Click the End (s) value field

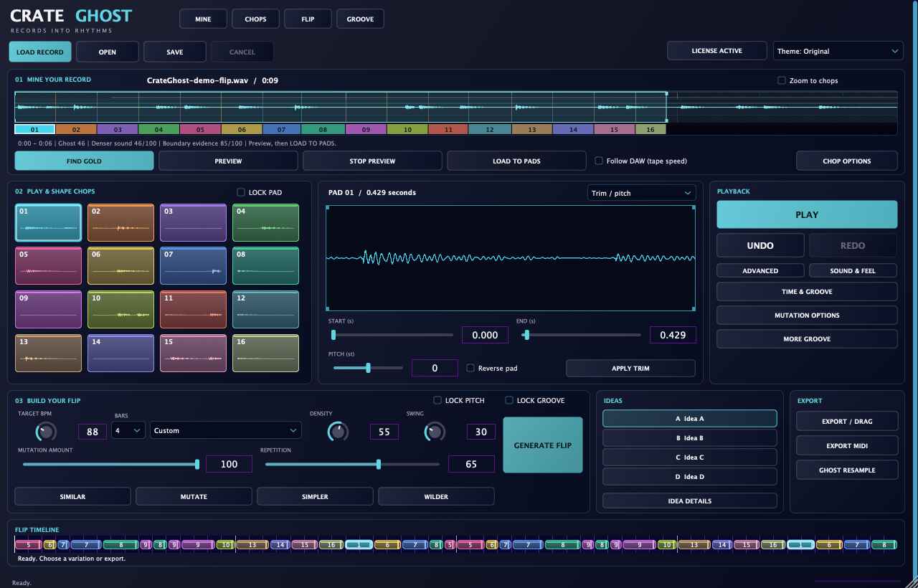(x=673, y=335)
